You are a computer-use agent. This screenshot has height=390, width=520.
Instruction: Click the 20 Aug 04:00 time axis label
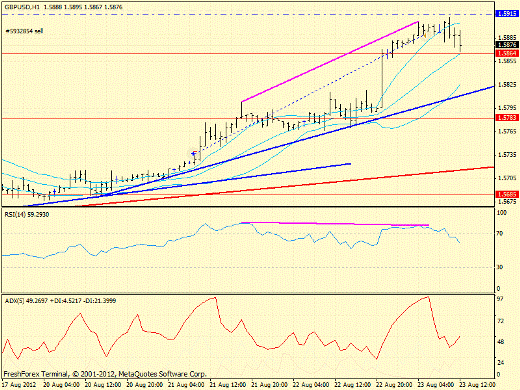click(x=62, y=385)
